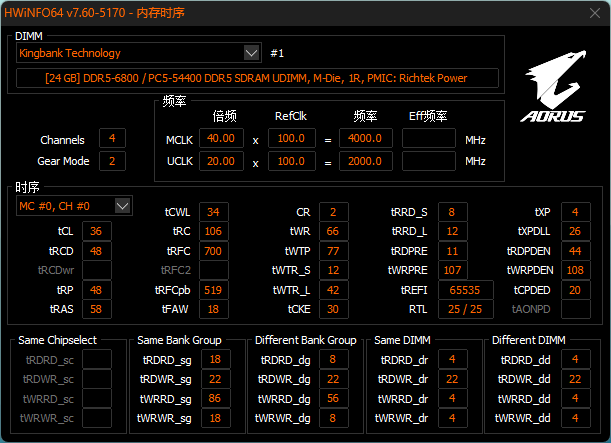Click the Gear Mode value 2
The height and width of the screenshot is (443, 611).
(x=112, y=161)
